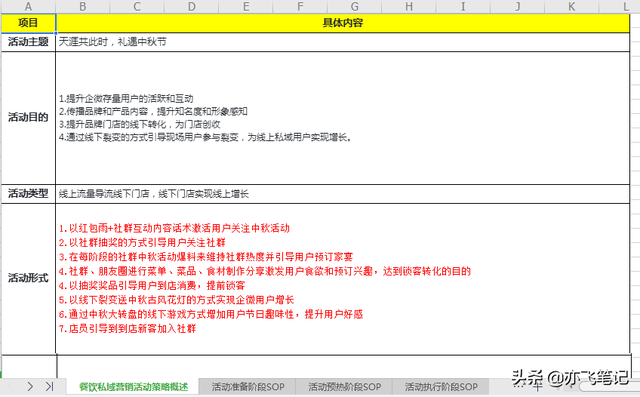Open the 餐饮私域营销活动策略概述 sheet tab

(x=133, y=386)
